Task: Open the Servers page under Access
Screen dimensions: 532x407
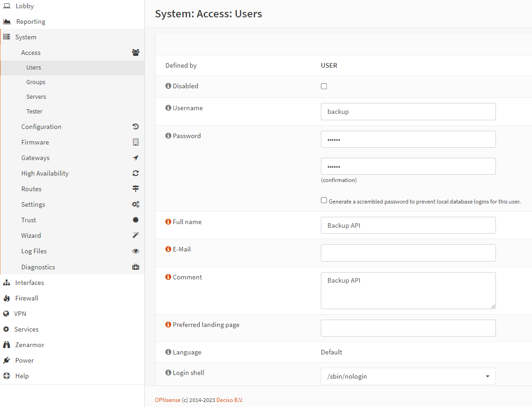Action: click(36, 96)
